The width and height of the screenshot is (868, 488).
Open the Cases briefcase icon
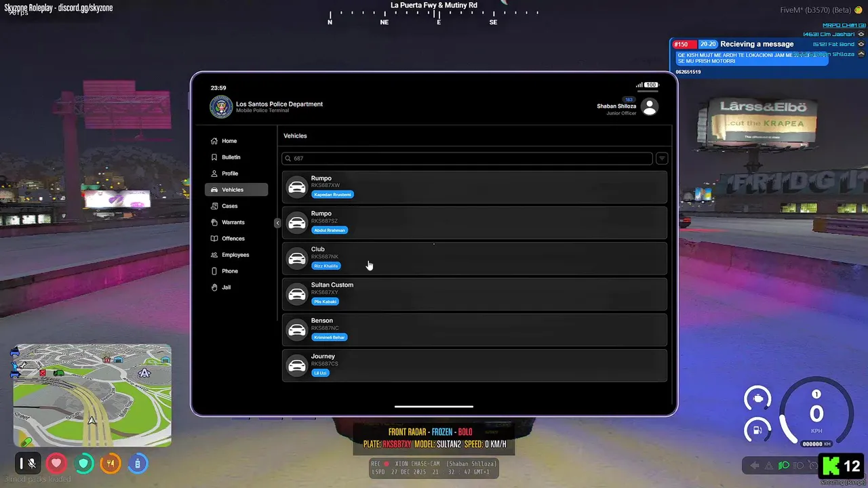(x=214, y=206)
